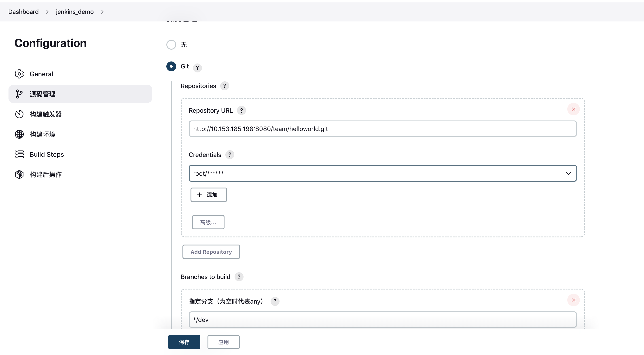Click the Credentials label
Image resolution: width=644 pixels, height=355 pixels.
[x=205, y=155]
